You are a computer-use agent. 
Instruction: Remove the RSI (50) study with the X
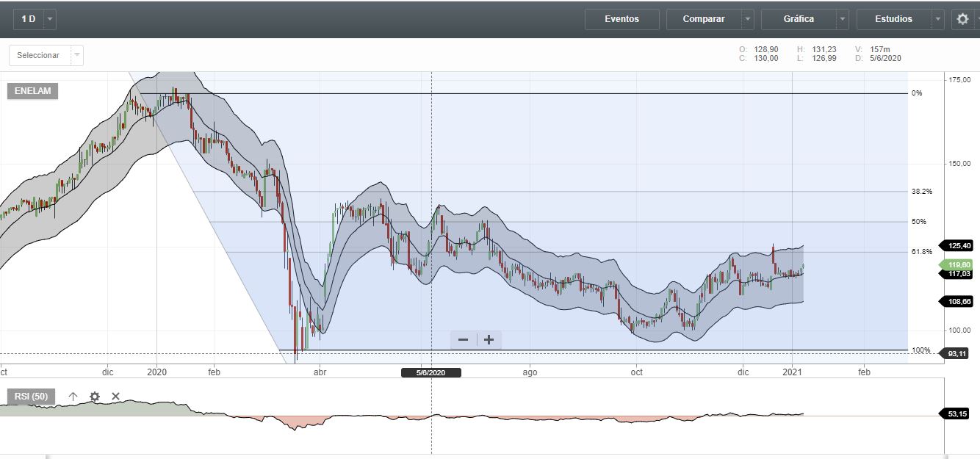tap(115, 397)
